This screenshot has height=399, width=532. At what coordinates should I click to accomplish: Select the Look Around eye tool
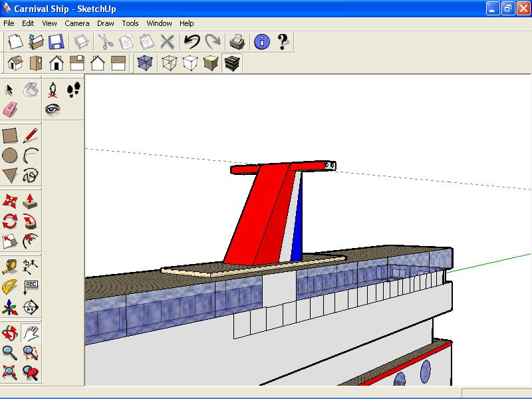pyautogui.click(x=53, y=109)
